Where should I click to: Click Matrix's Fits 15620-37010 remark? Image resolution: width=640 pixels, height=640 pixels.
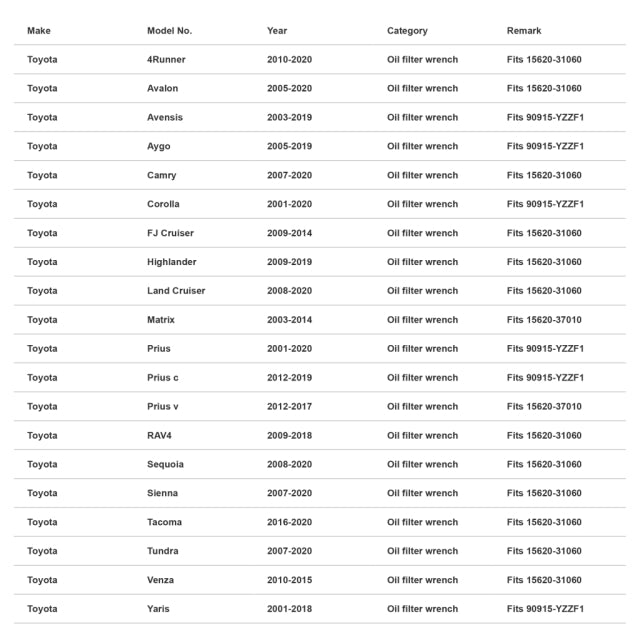pyautogui.click(x=544, y=320)
